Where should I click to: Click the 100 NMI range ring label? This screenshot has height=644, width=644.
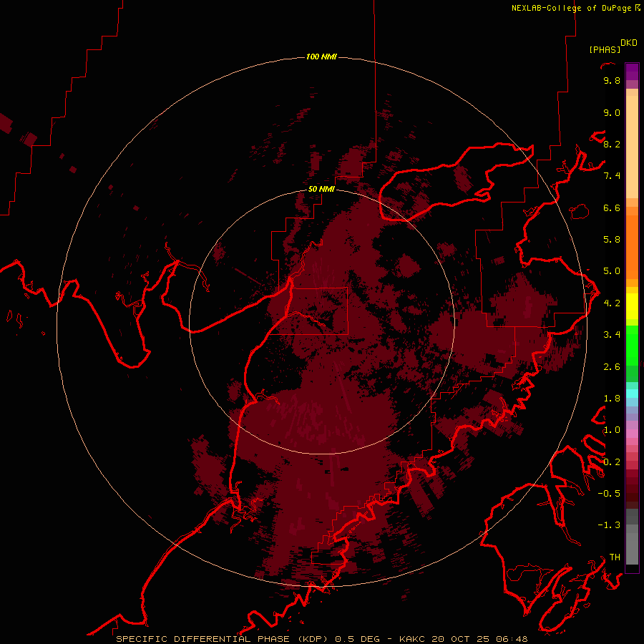coord(321,57)
